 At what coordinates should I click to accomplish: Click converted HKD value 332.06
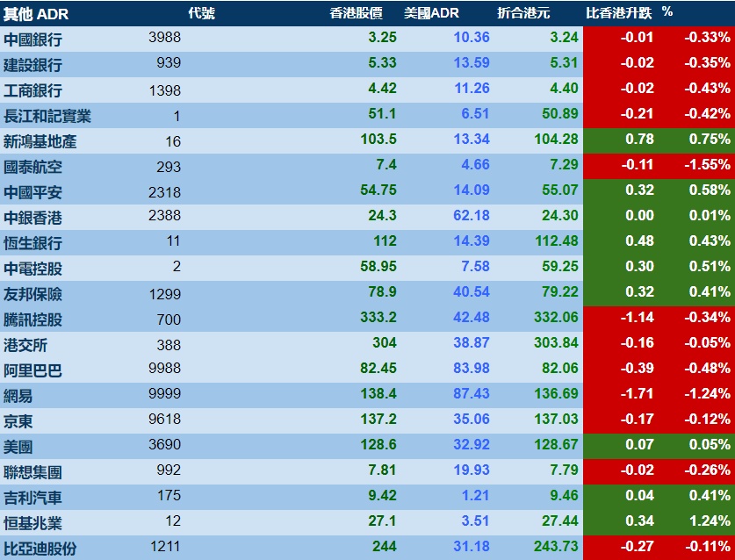click(x=557, y=317)
